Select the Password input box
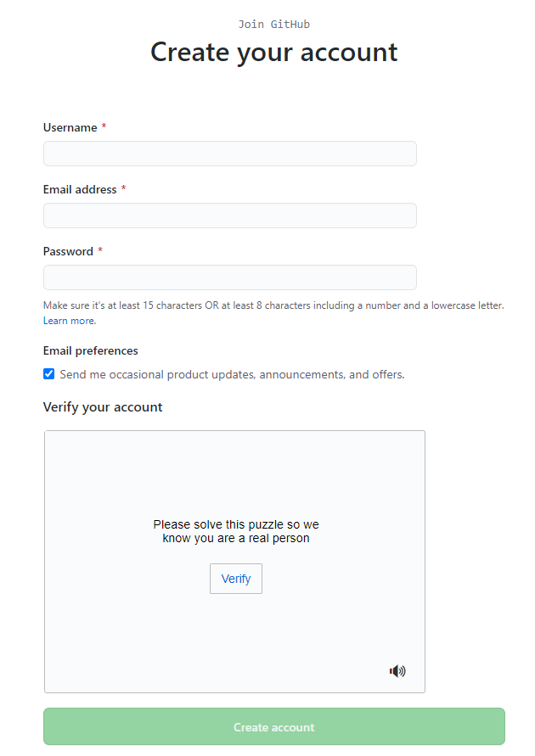535x756 pixels. coord(230,277)
